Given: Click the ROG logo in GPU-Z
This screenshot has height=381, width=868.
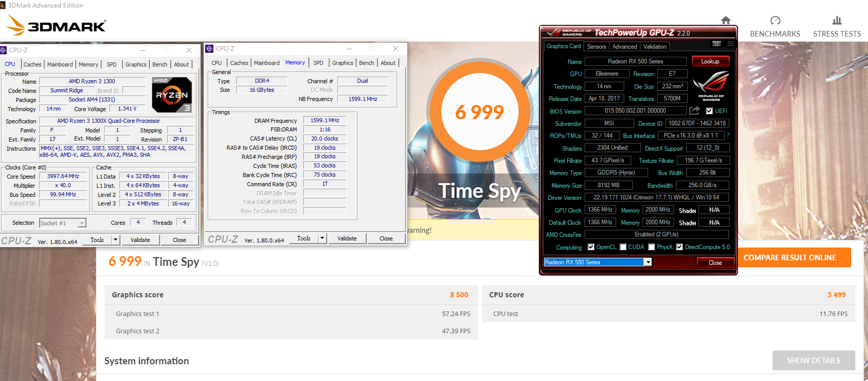Looking at the screenshot, I should pyautogui.click(x=711, y=86).
